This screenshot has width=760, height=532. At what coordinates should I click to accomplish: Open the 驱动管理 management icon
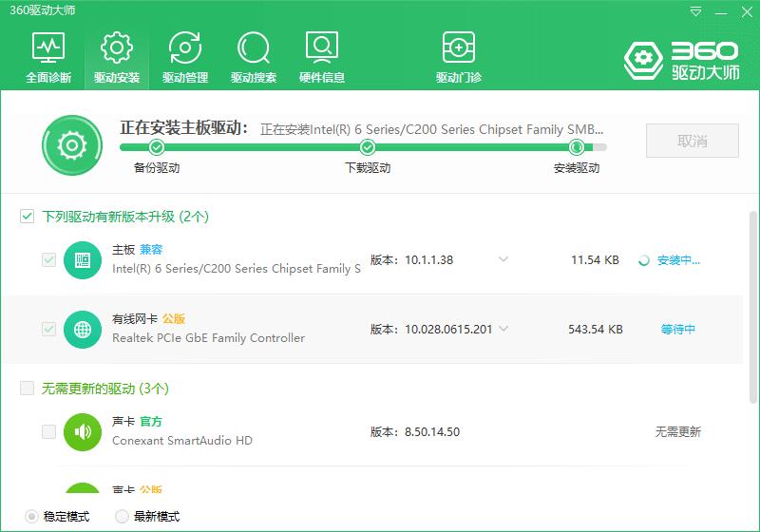click(x=185, y=47)
